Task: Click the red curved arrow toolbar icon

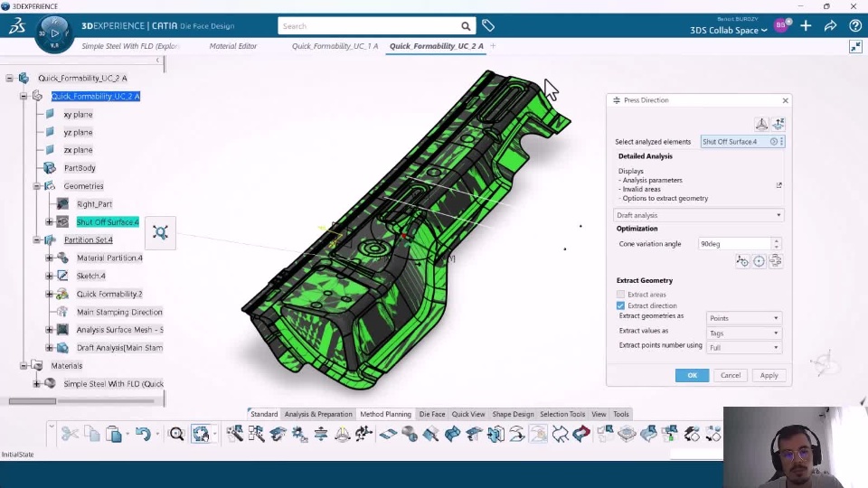Action: coord(581,434)
